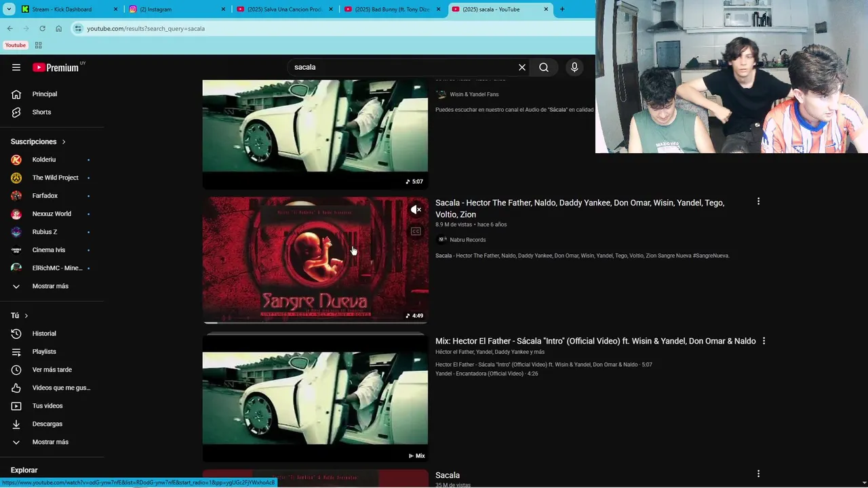Screen dimensions: 868x488
Task: Open the browser home page
Action: point(59,28)
